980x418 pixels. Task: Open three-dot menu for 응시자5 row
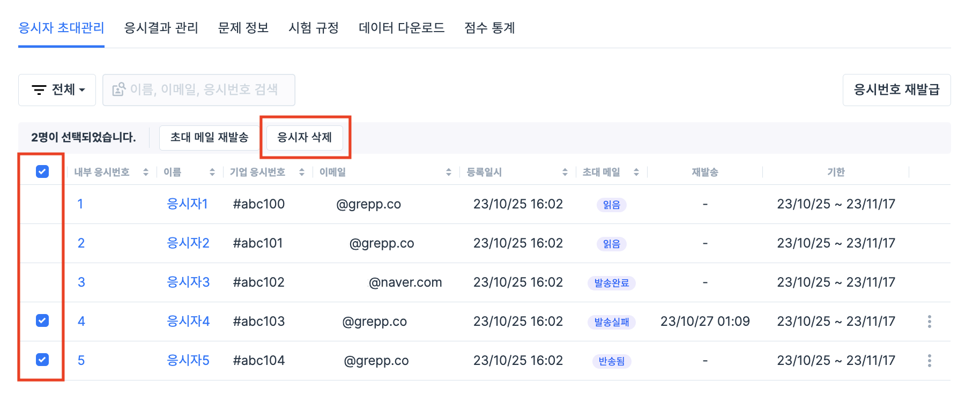click(929, 361)
